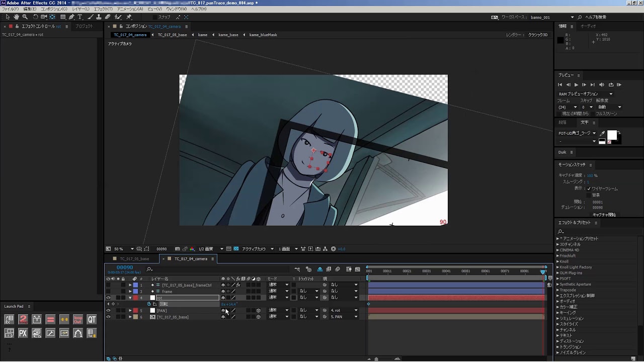Open the parent dropdown showing 4. rot
The height and width of the screenshot is (362, 644).
pyautogui.click(x=344, y=311)
